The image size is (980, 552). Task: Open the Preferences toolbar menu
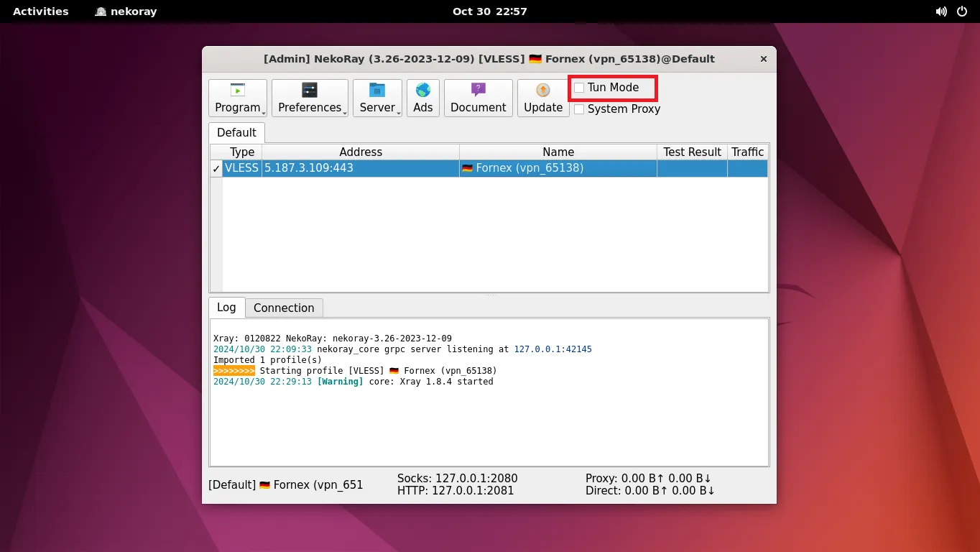[x=310, y=98]
